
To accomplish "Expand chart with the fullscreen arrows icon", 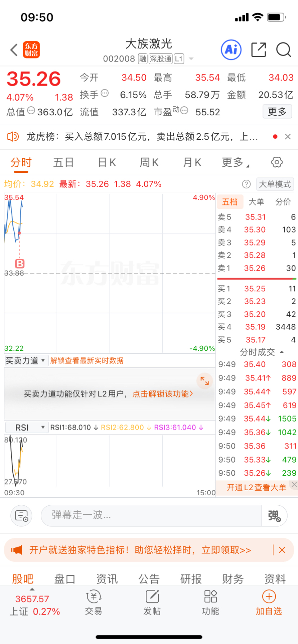I will pyautogui.click(x=204, y=381).
